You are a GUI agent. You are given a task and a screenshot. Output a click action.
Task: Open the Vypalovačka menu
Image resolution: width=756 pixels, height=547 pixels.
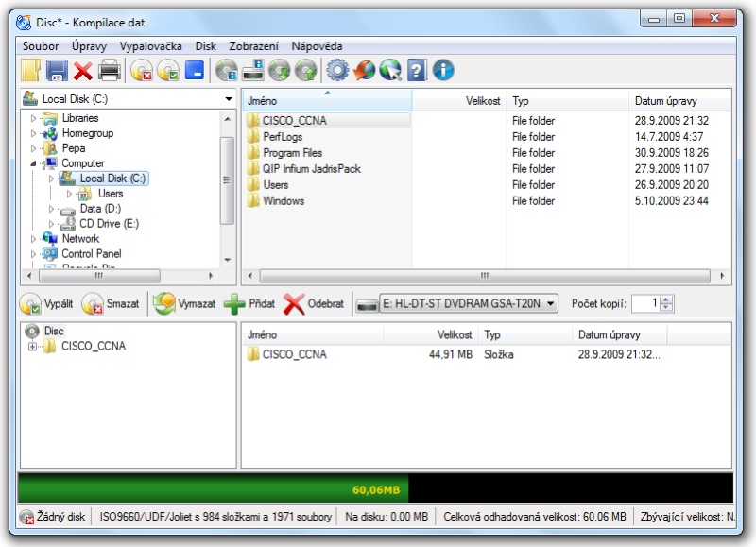[151, 46]
